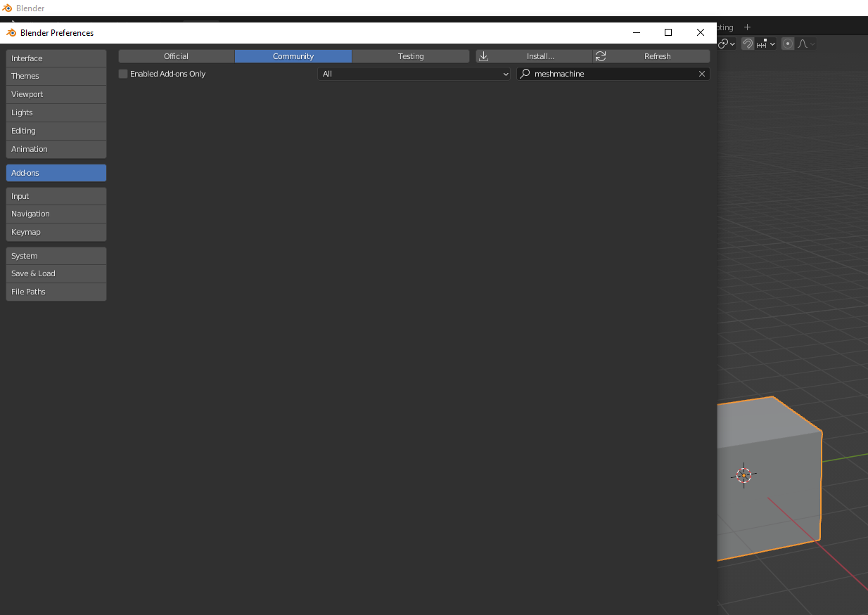The width and height of the screenshot is (868, 615).
Task: Click the Install... button
Action: click(x=534, y=56)
